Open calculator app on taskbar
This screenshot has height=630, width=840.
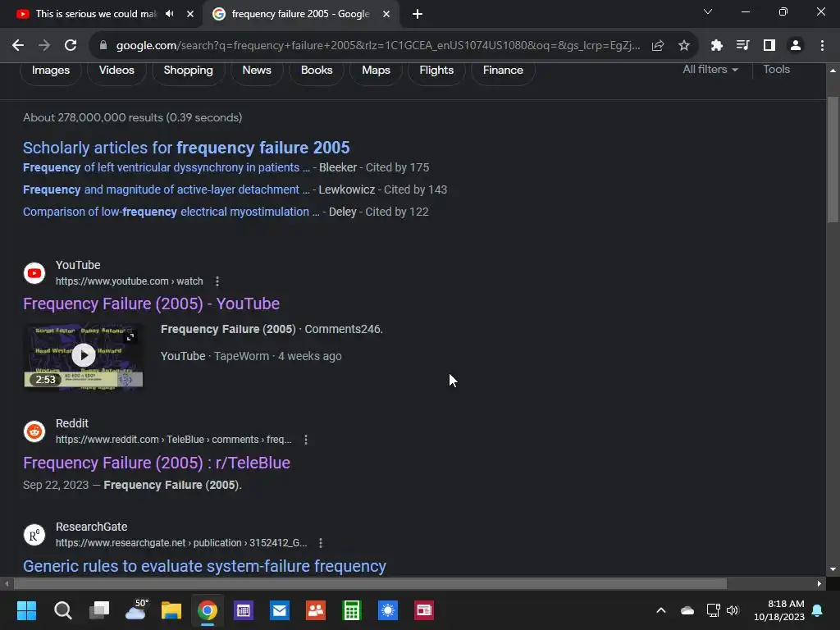[352, 610]
